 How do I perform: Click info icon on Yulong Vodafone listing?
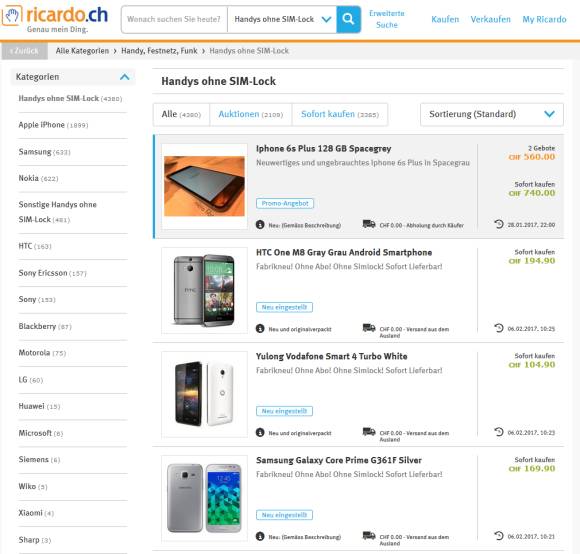(260, 432)
